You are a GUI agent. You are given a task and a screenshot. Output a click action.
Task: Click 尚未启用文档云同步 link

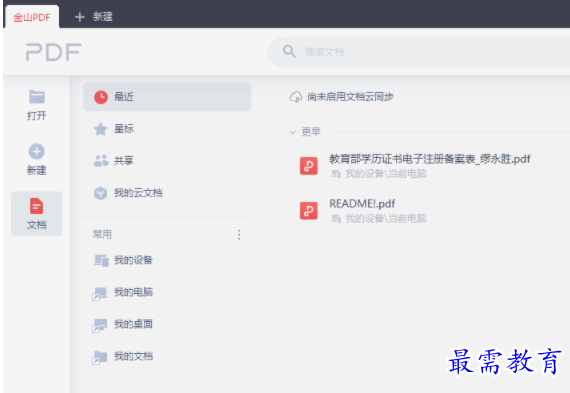click(350, 97)
